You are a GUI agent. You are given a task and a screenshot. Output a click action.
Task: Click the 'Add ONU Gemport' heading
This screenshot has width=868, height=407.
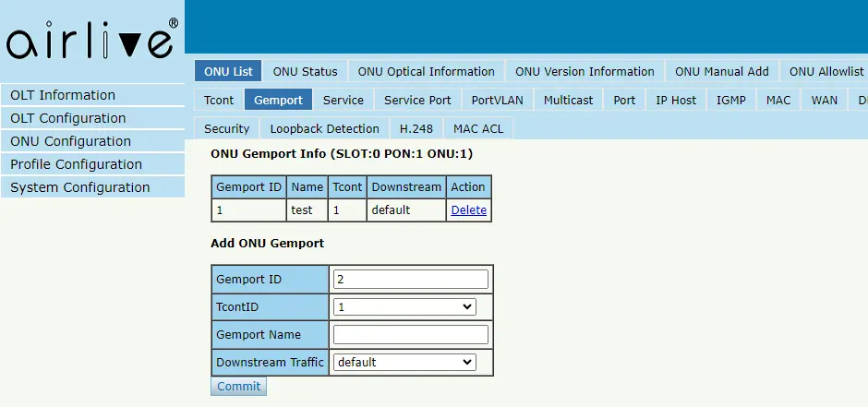pyautogui.click(x=268, y=244)
